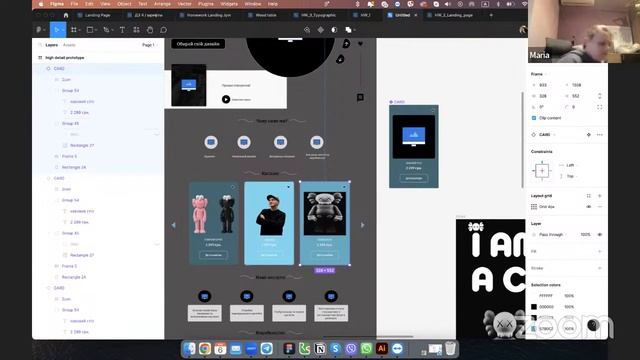
Task: Click previous arrow in canvas carousel
Action: (173, 225)
